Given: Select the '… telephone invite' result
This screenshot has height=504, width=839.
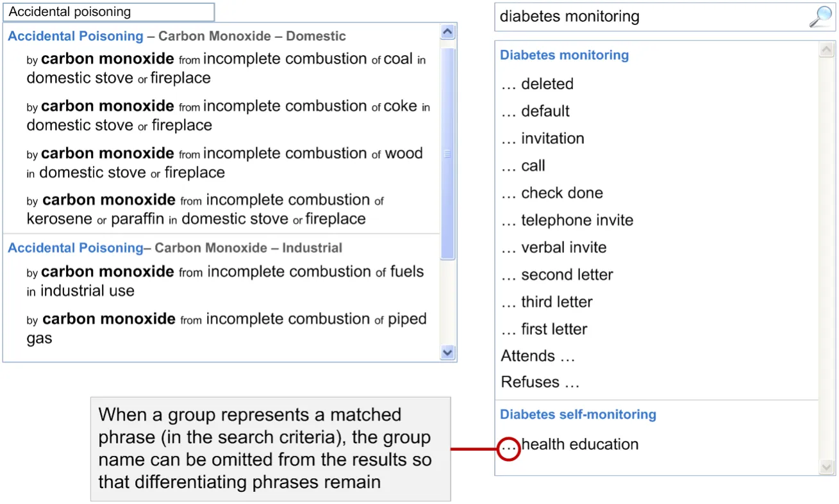Looking at the screenshot, I should (567, 220).
